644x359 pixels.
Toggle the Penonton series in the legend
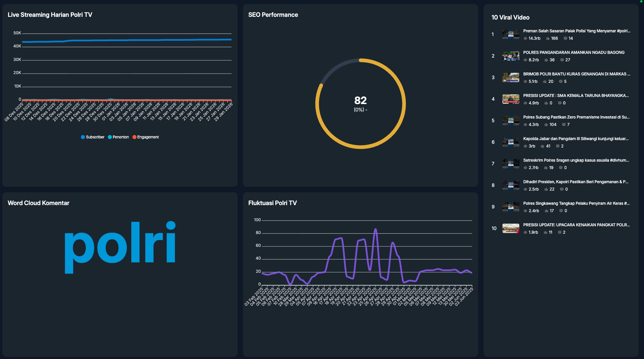pos(119,137)
